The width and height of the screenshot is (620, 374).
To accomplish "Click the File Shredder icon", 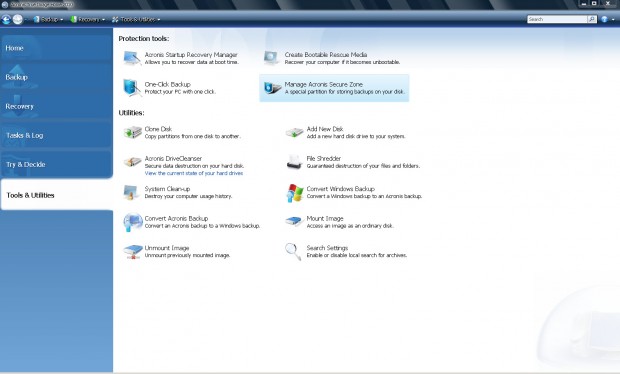I will coord(295,162).
